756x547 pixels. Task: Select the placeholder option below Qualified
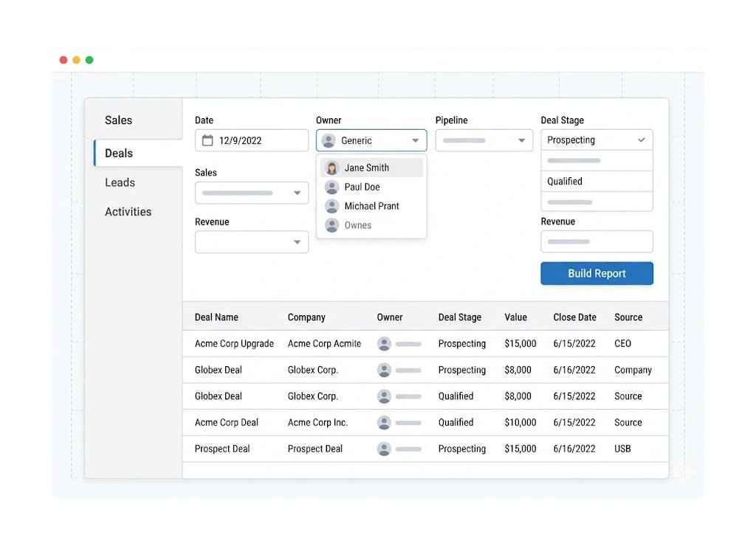tap(597, 202)
